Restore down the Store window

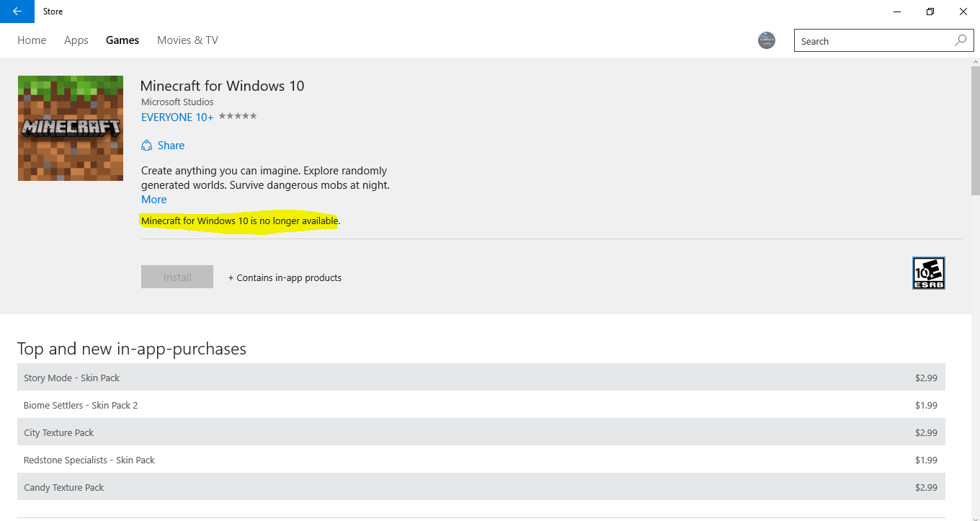(x=930, y=12)
